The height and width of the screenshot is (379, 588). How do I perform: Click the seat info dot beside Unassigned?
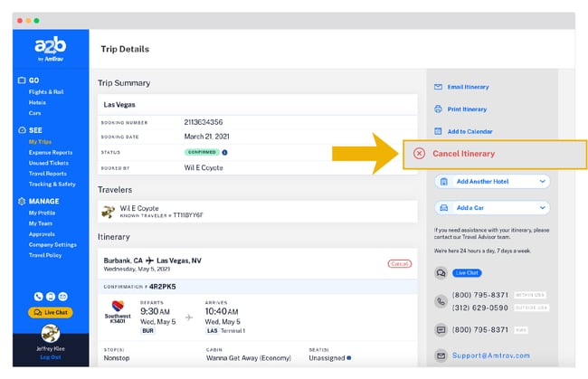[350, 357]
